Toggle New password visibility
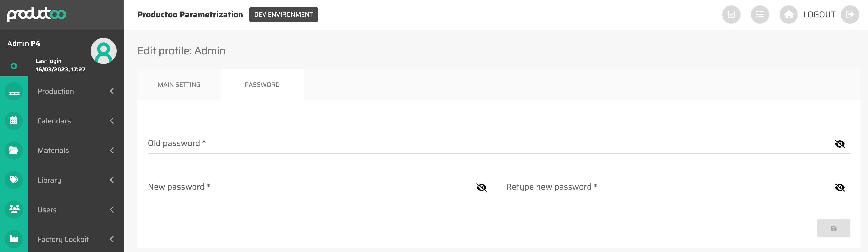868x252 pixels. (x=482, y=187)
